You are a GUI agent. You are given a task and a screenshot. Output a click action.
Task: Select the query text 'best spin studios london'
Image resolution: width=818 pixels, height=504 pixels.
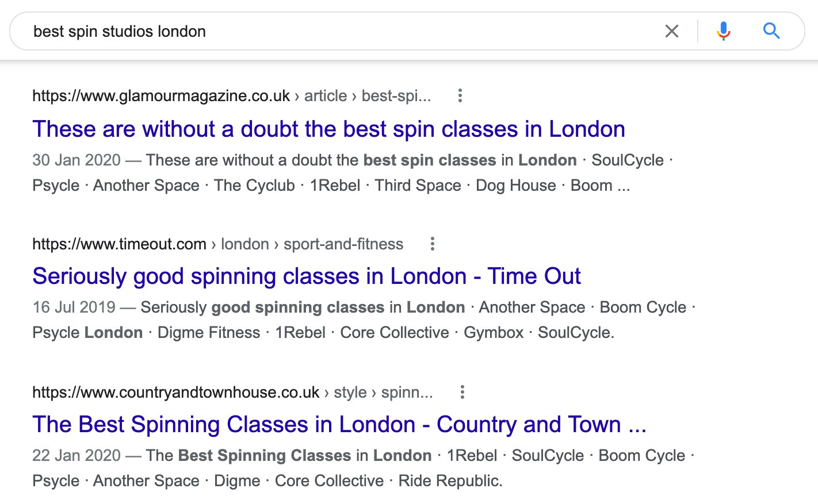[x=119, y=31]
